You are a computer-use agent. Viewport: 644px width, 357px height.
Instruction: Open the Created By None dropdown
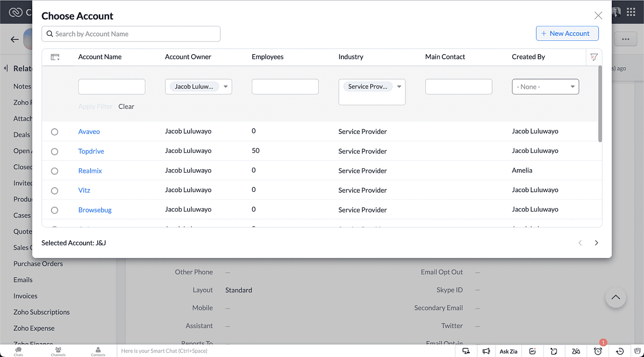[545, 87]
